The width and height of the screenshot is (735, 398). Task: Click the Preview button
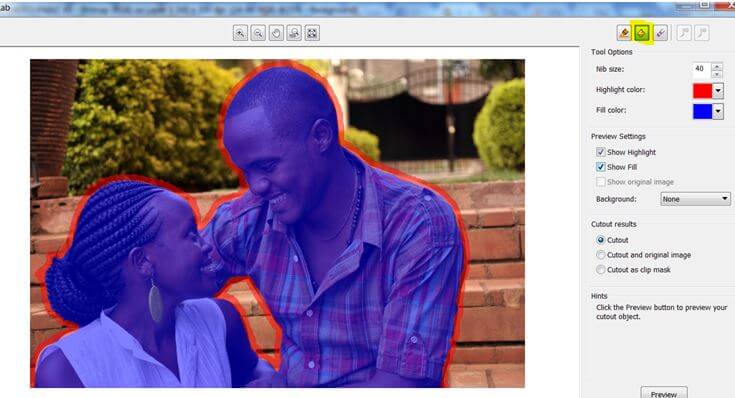pos(664,393)
